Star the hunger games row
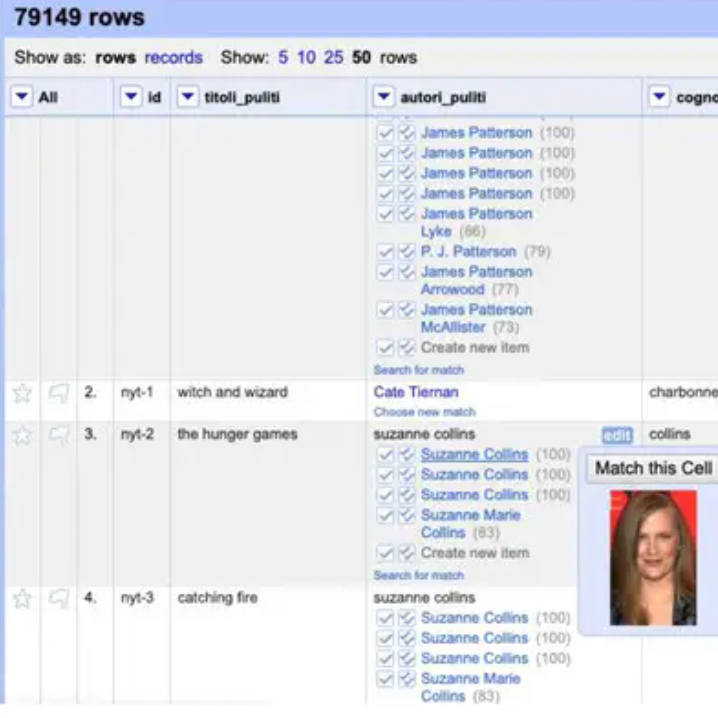Viewport: 718px width, 718px height. (22, 435)
